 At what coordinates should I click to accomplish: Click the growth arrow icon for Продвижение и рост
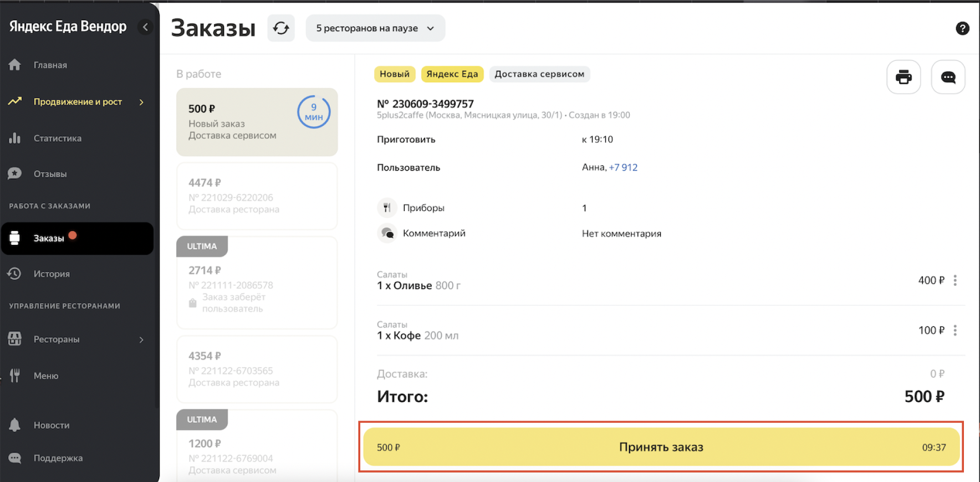click(15, 101)
